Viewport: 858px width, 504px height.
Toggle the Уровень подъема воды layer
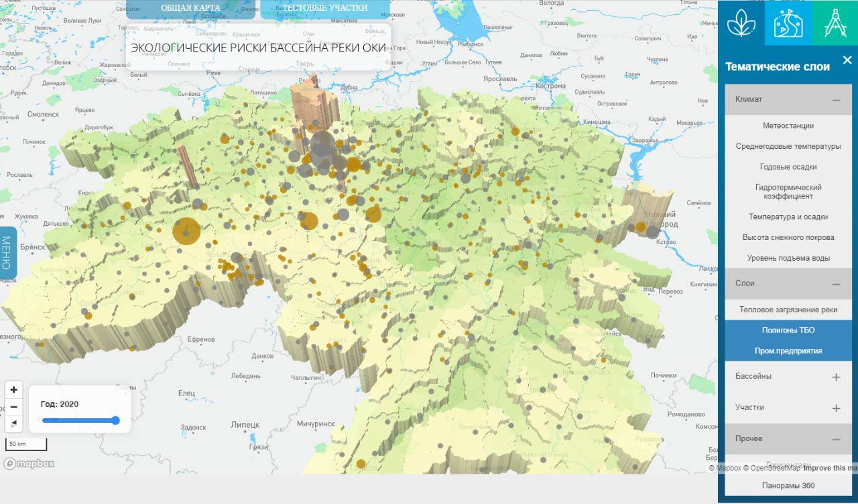point(788,258)
